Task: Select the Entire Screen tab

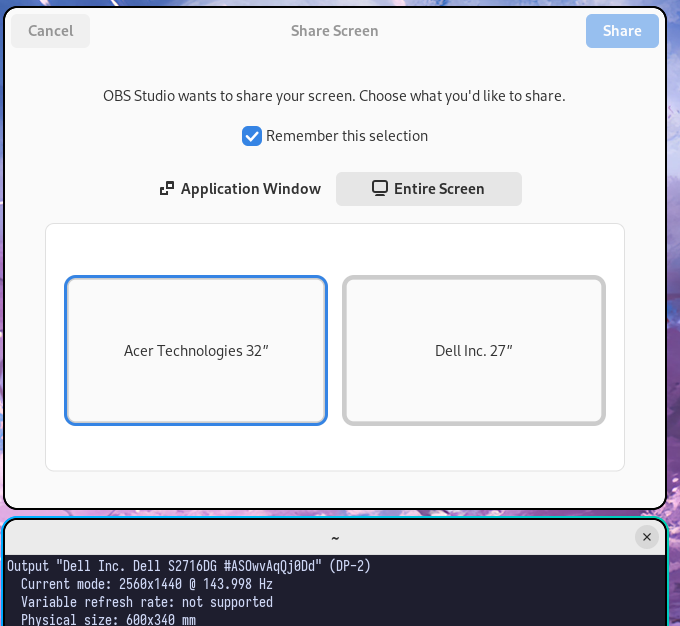Action: coord(428,189)
